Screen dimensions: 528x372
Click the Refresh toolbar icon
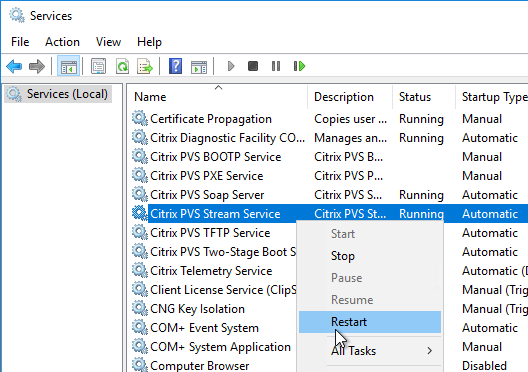122,66
